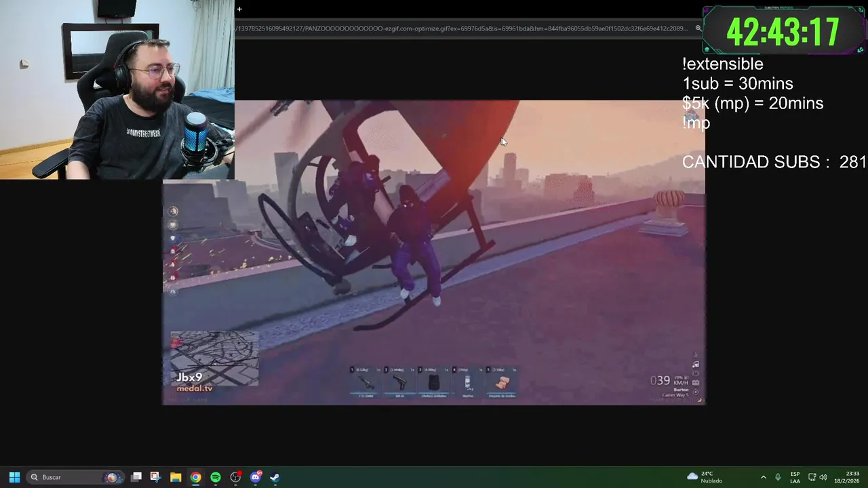868x488 pixels.
Task: Click the displayed GIF image in the browser
Action: (434, 252)
